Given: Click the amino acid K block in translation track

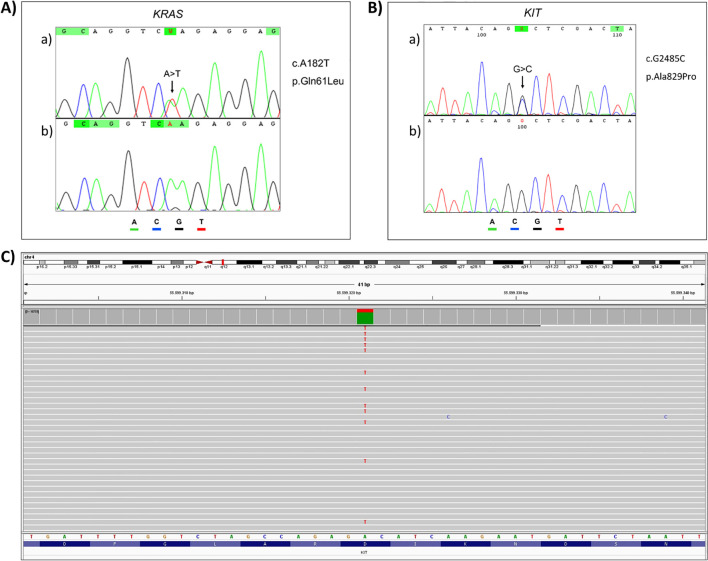Looking at the screenshot, I should pos(466,544).
